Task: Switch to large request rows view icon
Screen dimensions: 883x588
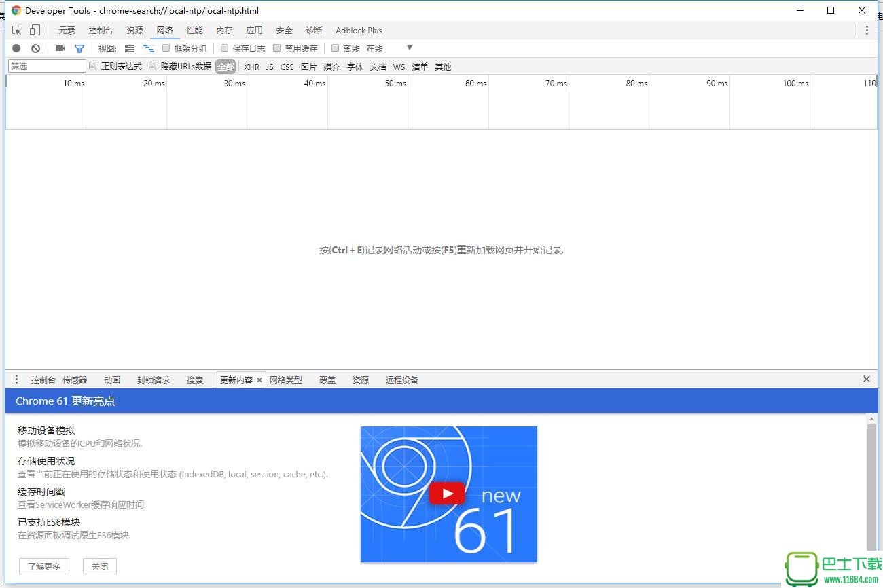Action: tap(130, 48)
